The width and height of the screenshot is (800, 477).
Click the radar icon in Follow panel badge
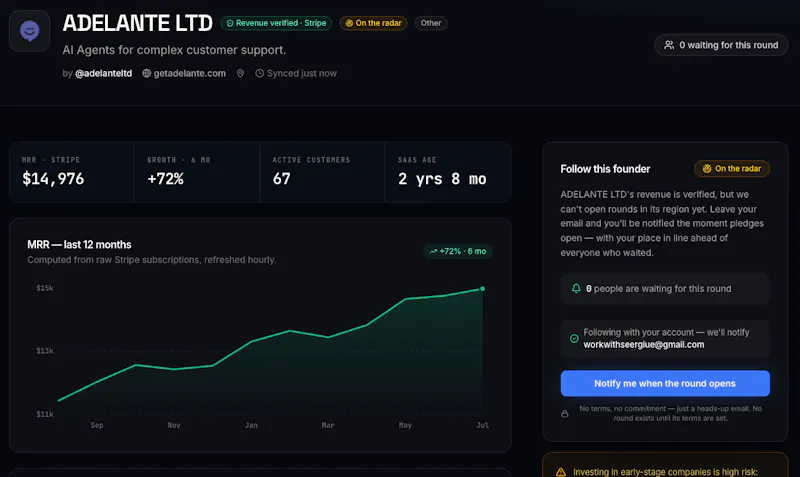tap(707, 168)
